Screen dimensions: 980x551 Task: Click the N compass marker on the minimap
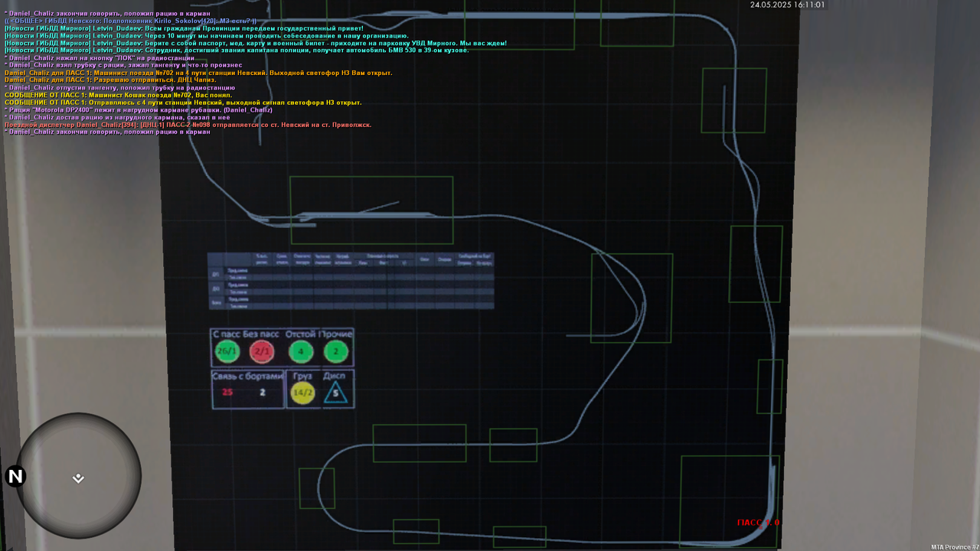tap(15, 477)
